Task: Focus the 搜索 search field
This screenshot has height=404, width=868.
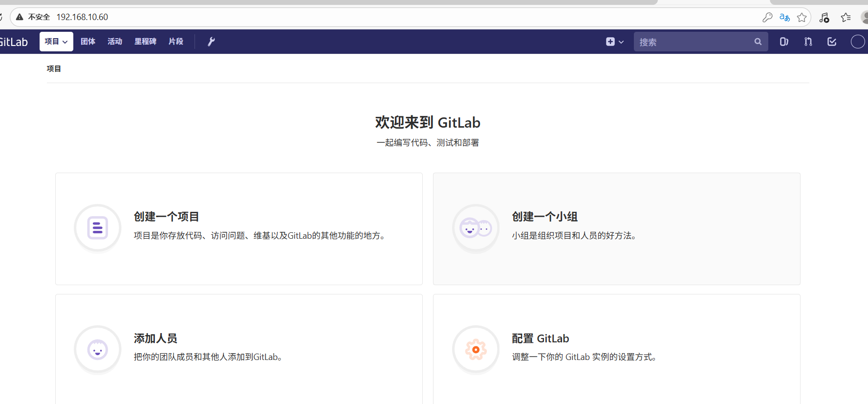Action: click(x=701, y=42)
